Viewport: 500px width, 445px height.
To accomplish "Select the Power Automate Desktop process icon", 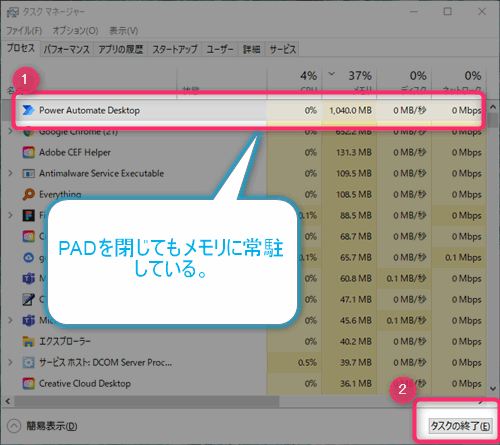I will [28, 110].
